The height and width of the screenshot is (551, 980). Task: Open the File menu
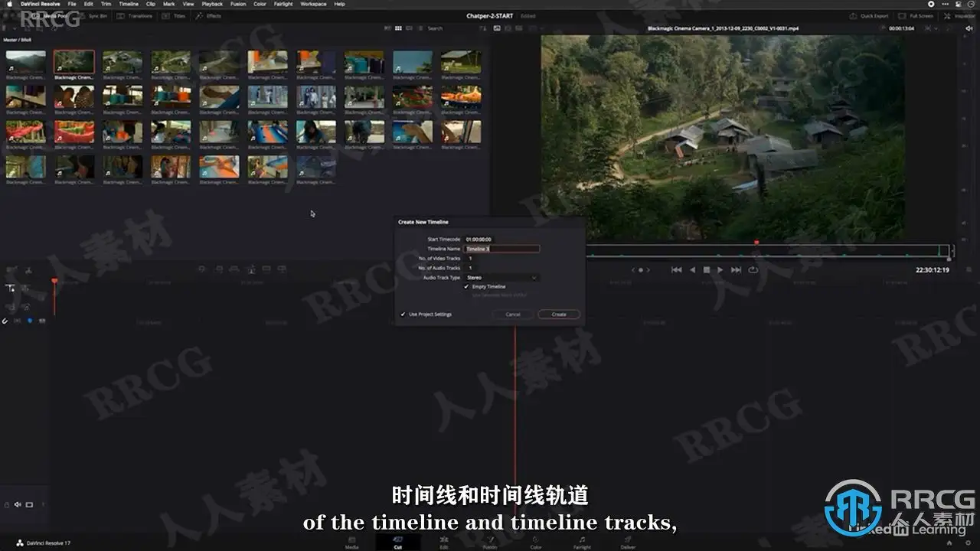point(72,4)
